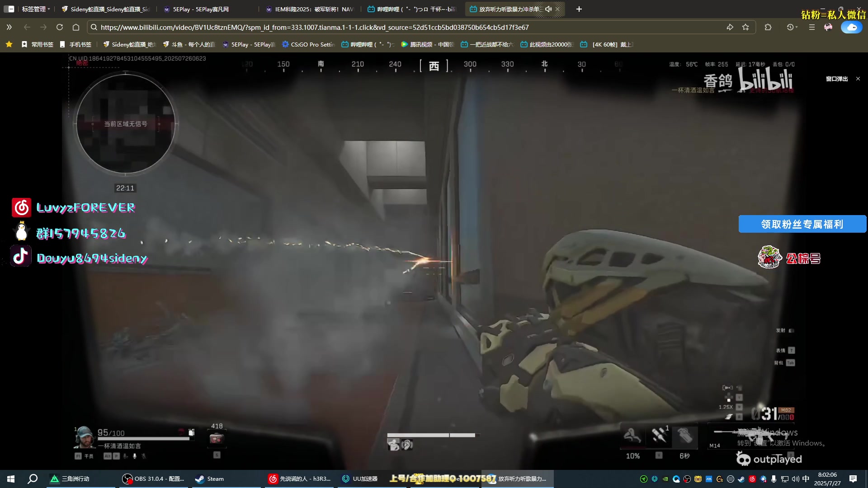This screenshot has height=488, width=868.
Task: Open Windows search magnifier
Action: point(33,479)
